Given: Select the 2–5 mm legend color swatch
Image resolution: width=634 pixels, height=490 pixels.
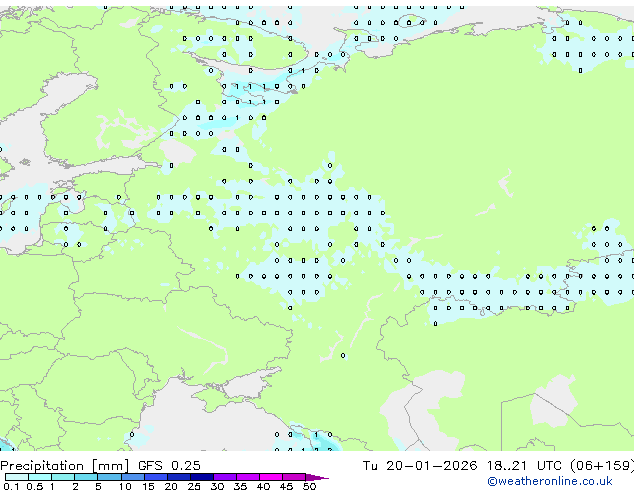Looking at the screenshot, I should [86, 477].
